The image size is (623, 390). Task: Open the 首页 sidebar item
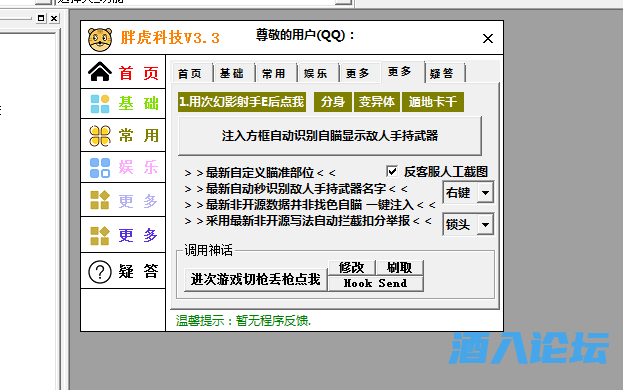coord(123,72)
